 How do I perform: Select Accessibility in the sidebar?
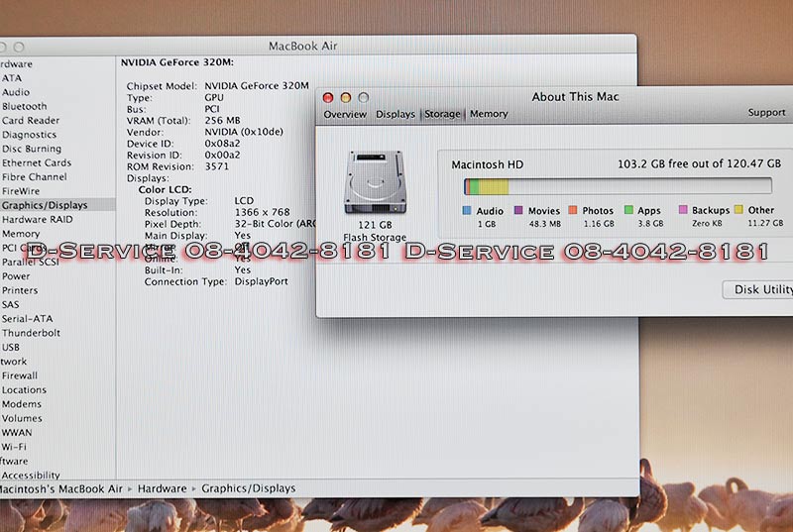click(x=31, y=475)
